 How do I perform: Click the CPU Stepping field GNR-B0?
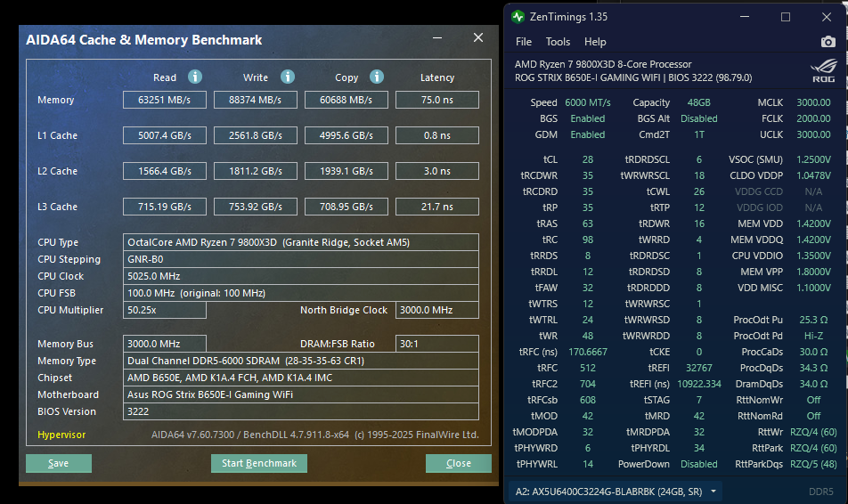[301, 259]
